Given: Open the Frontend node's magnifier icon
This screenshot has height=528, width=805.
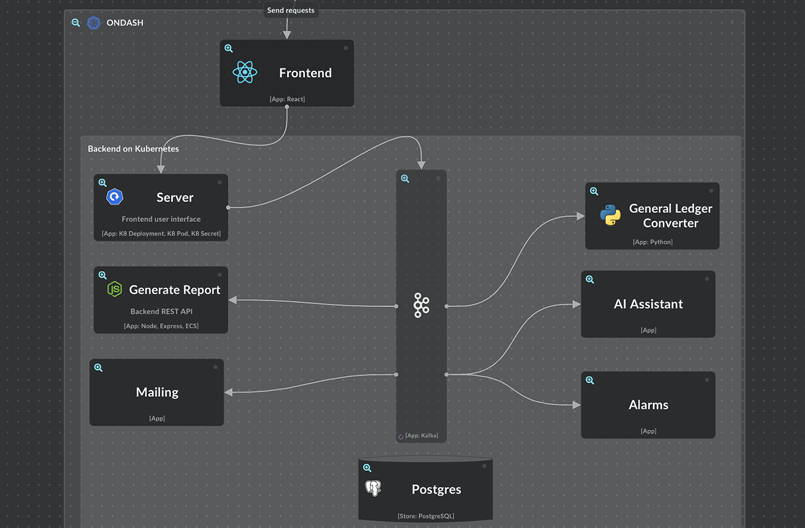Looking at the screenshot, I should (x=228, y=48).
